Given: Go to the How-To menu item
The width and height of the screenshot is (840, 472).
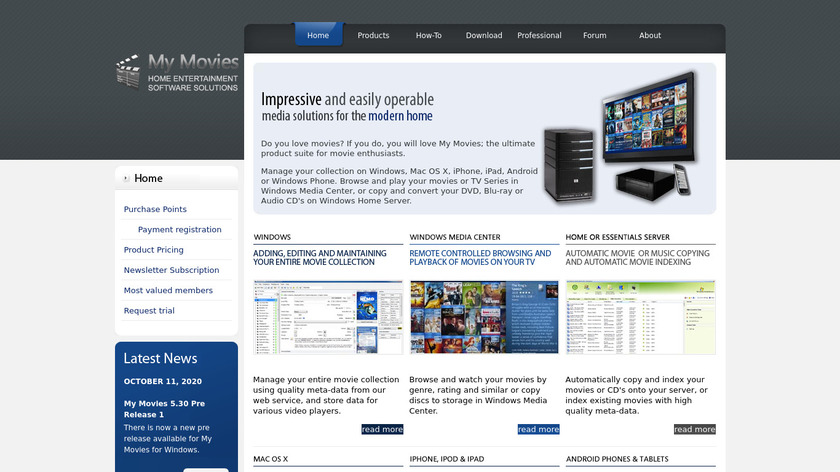Looking at the screenshot, I should pos(429,35).
